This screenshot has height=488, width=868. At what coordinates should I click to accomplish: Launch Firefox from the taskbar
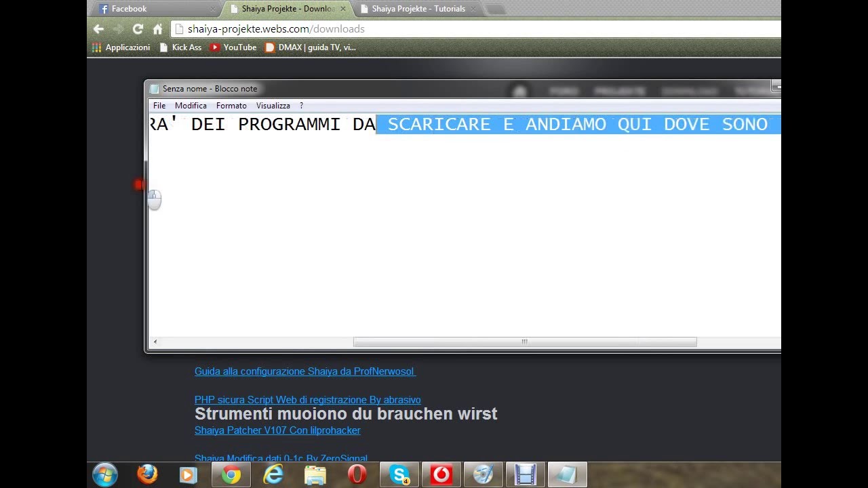click(147, 474)
